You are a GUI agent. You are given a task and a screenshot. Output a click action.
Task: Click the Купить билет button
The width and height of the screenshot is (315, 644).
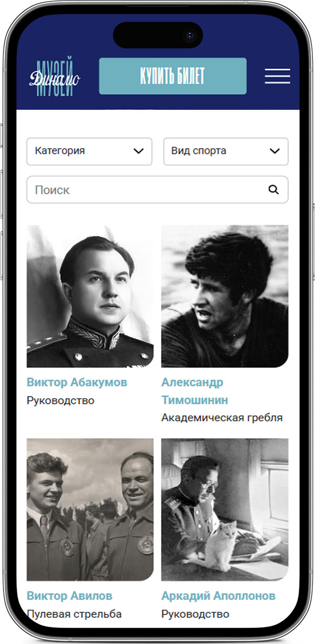[x=173, y=76]
